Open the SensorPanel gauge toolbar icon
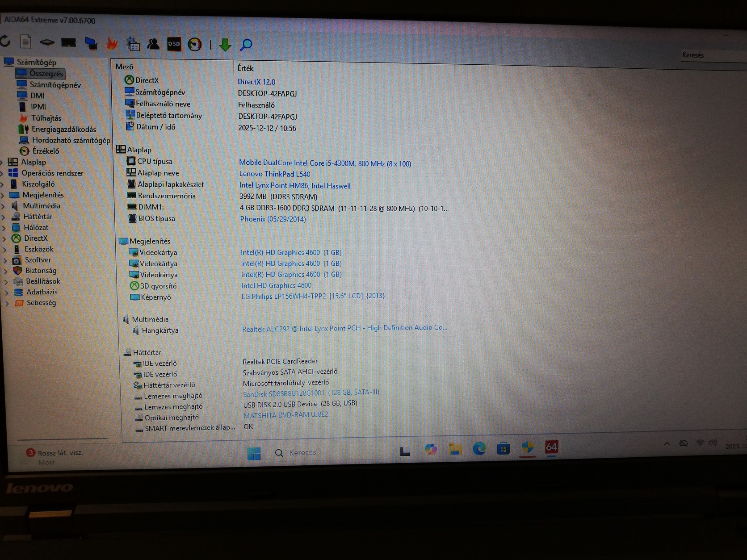 (195, 44)
